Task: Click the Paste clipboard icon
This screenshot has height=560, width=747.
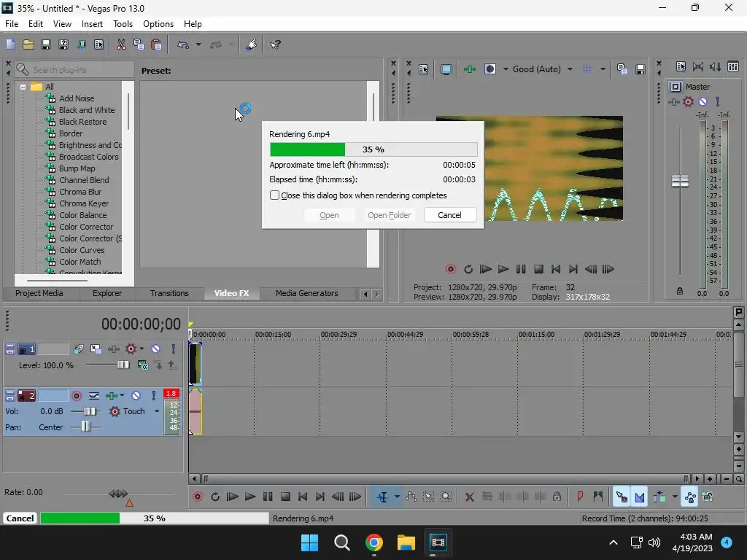Action: click(156, 44)
